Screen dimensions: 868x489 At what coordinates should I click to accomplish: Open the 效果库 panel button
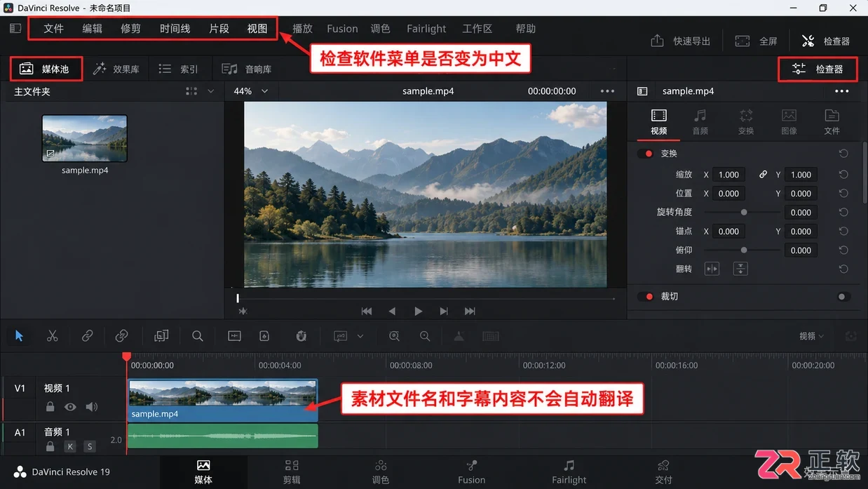[x=116, y=69]
